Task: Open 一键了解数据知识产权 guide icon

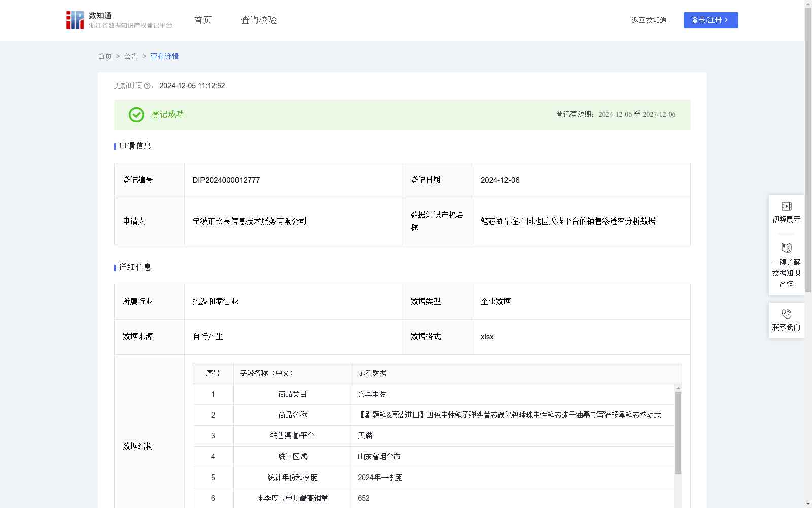Action: [786, 248]
